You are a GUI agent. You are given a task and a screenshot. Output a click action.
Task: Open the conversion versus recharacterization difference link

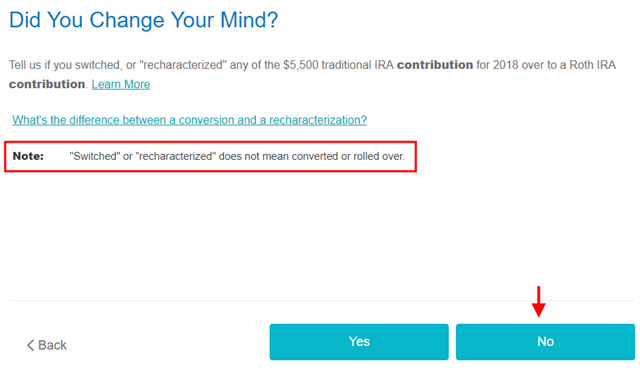pyautogui.click(x=189, y=120)
